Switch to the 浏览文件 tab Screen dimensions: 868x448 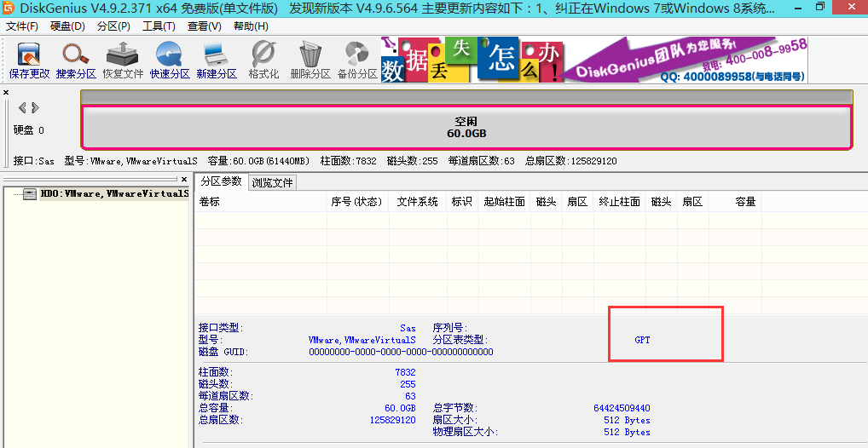272,182
